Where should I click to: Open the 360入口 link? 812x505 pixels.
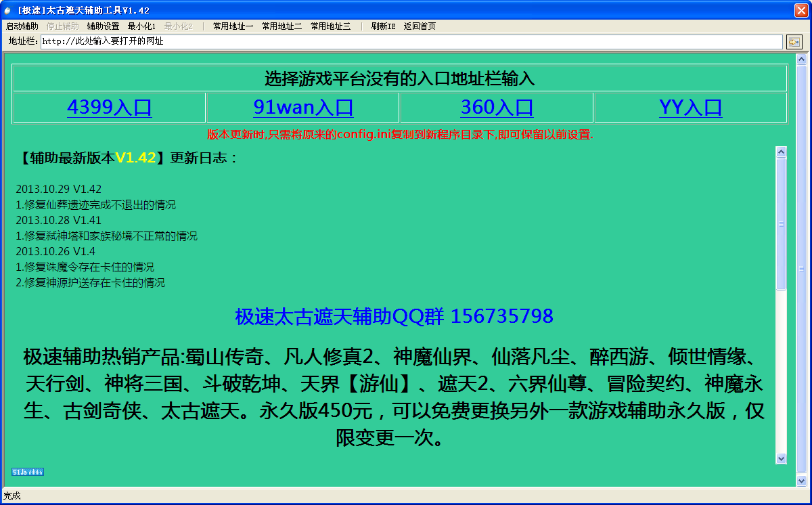497,107
